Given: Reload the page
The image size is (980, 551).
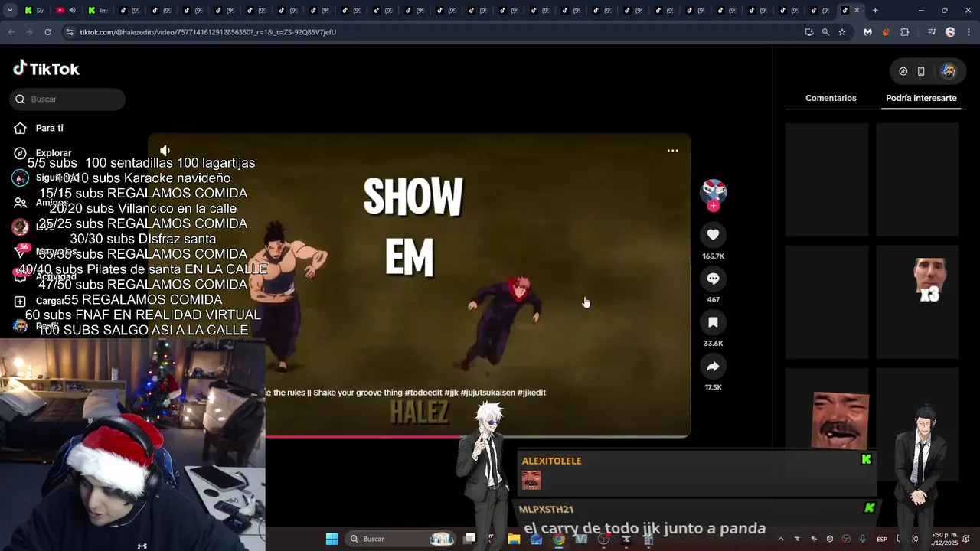Looking at the screenshot, I should 47,32.
